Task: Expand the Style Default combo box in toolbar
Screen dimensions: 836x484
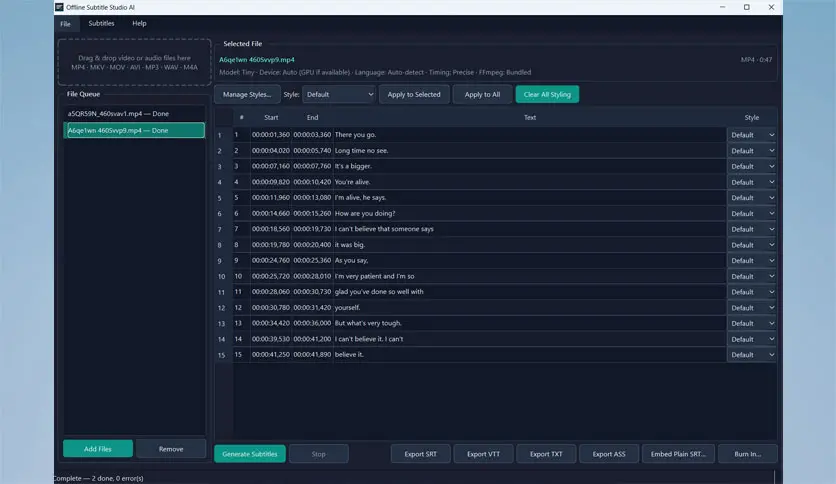Action: pos(339,94)
